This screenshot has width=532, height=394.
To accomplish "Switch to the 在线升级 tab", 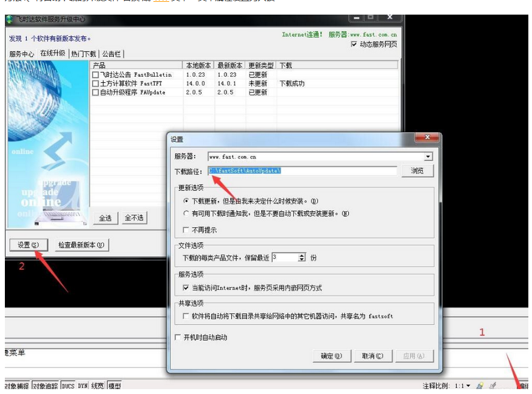I will (52, 53).
